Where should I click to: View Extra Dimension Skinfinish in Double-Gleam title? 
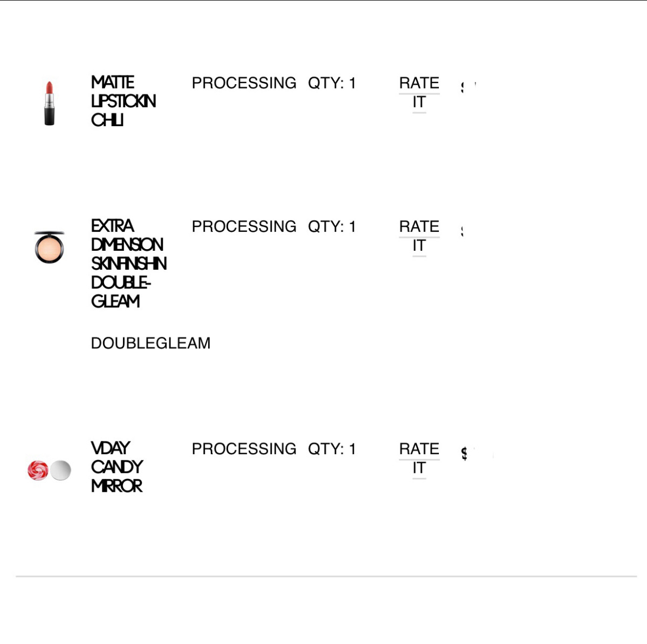point(129,263)
